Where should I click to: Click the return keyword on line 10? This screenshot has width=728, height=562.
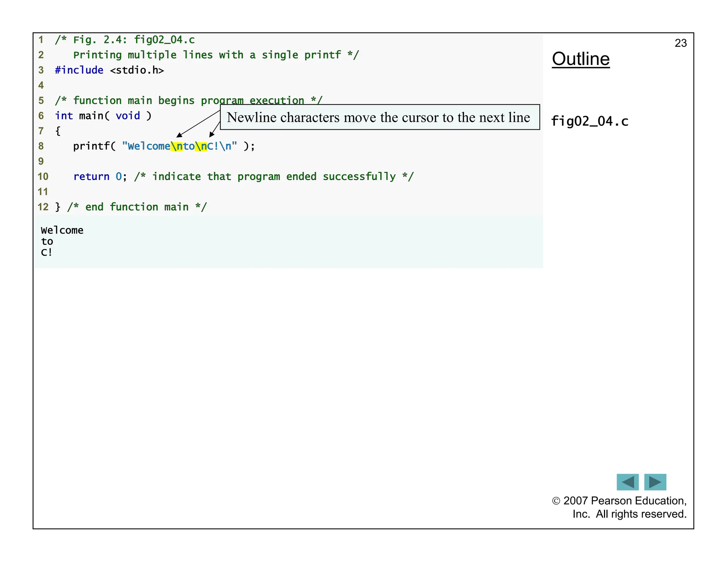click(x=91, y=177)
